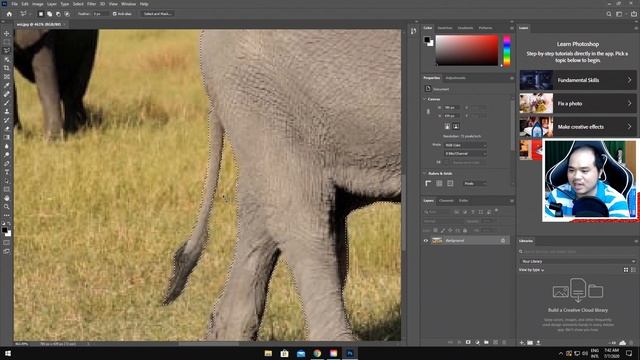This screenshot has width=640, height=360.
Task: Choose the New selection mode icon
Action: coord(41,14)
